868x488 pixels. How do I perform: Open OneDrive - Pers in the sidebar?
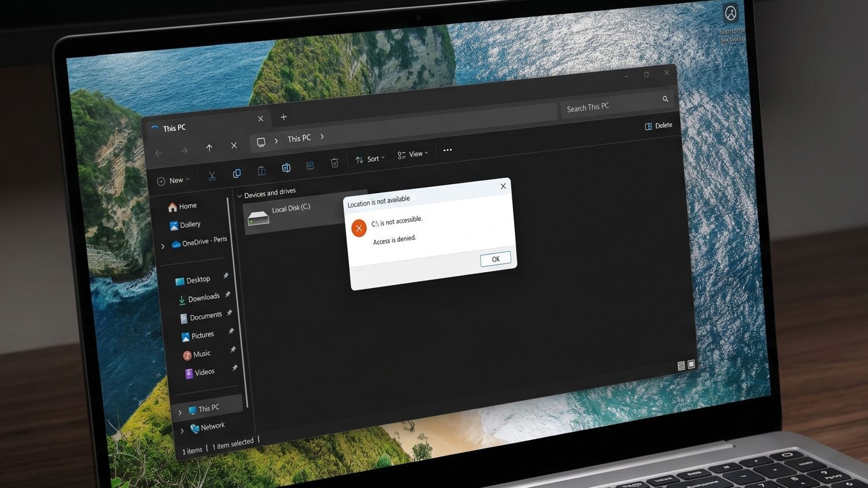coord(199,241)
